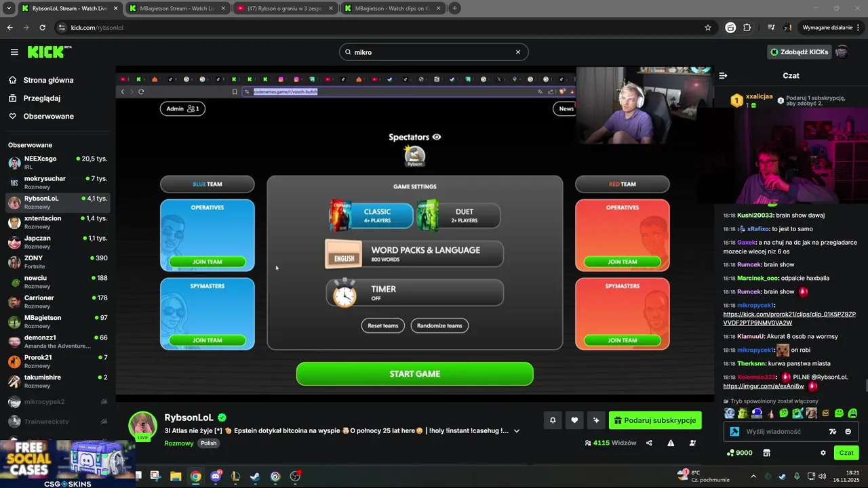Expand the stream title chevron
The image size is (868, 488).
[517, 431]
